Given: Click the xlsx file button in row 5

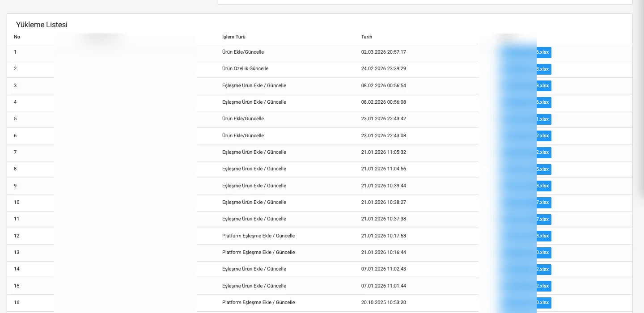Looking at the screenshot, I should pyautogui.click(x=543, y=119).
